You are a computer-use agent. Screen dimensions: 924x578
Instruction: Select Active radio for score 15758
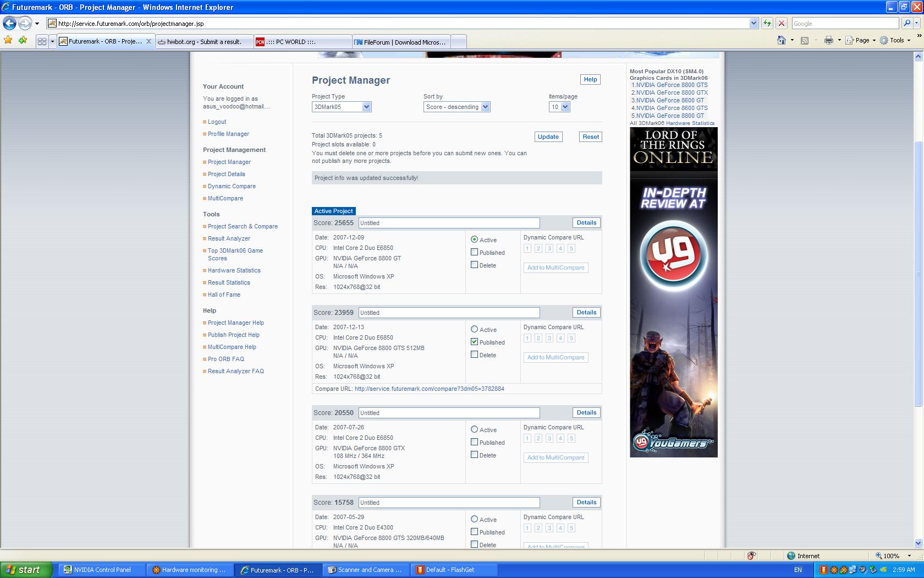[x=474, y=519]
